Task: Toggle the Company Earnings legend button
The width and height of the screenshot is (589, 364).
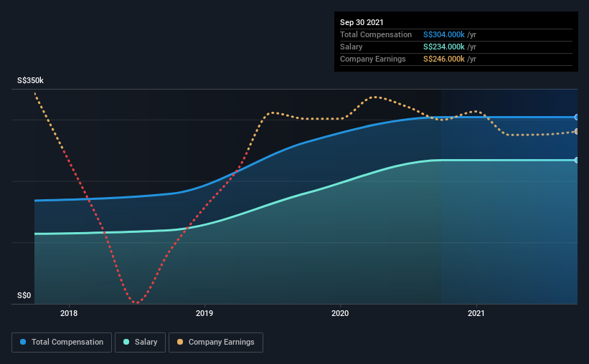Action: tap(216, 343)
